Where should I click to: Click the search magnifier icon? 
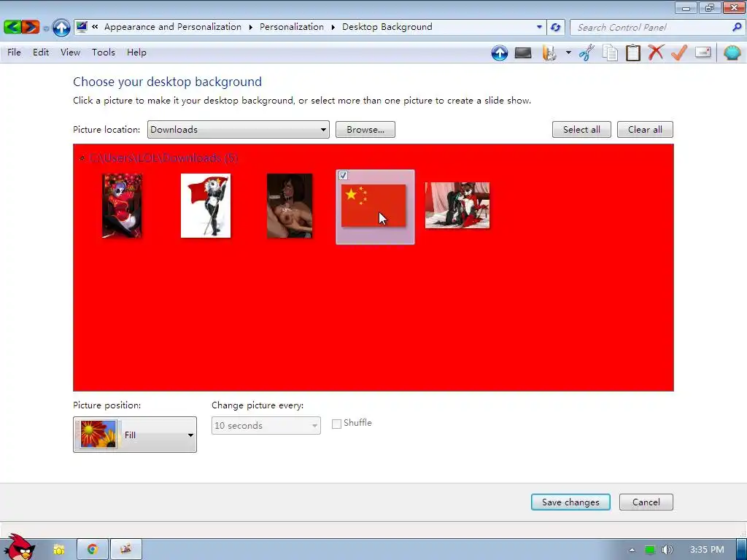[737, 27]
